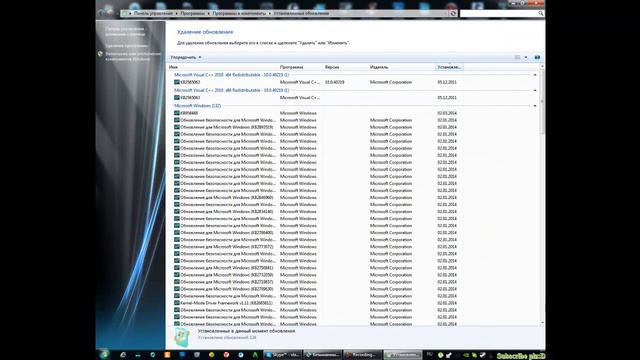Change view using the view icon

coord(517,58)
